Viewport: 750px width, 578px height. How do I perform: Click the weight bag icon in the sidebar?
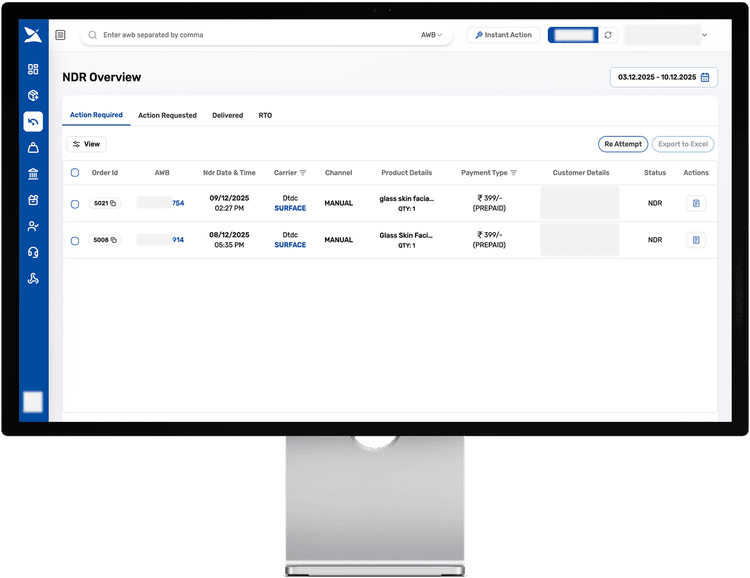[x=33, y=148]
